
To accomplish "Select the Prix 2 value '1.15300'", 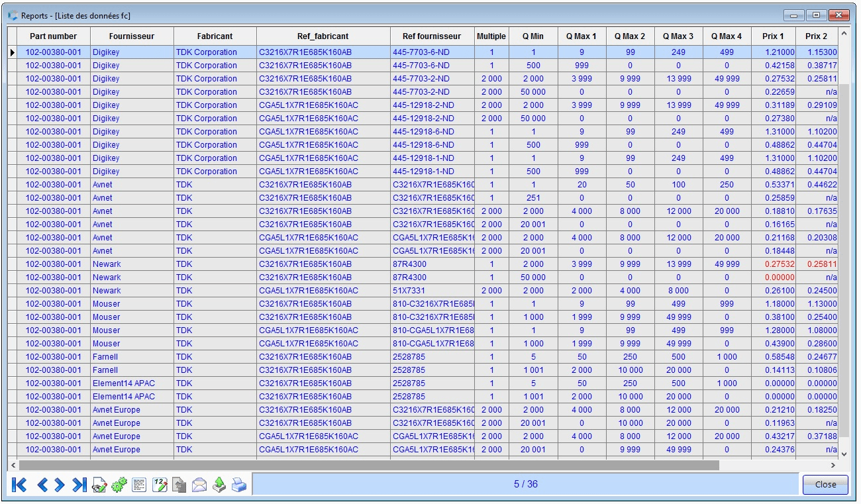I will [x=817, y=52].
